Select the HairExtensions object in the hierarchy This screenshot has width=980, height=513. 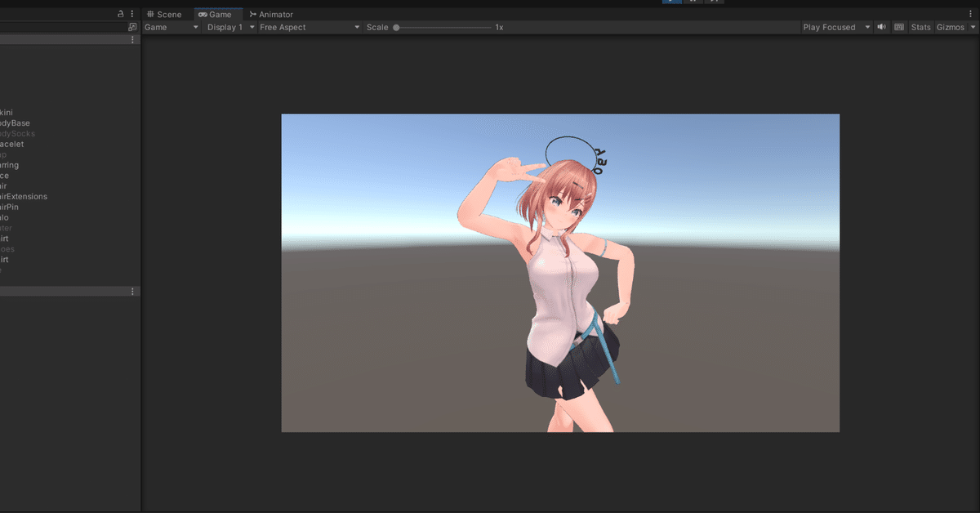(24, 196)
